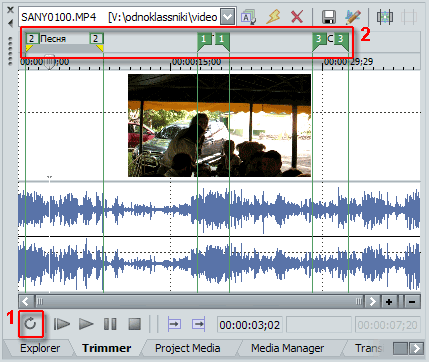
Task: Switch to the Trimmer tab
Action: [x=107, y=348]
